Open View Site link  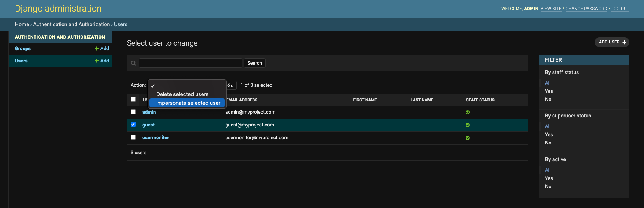551,9
